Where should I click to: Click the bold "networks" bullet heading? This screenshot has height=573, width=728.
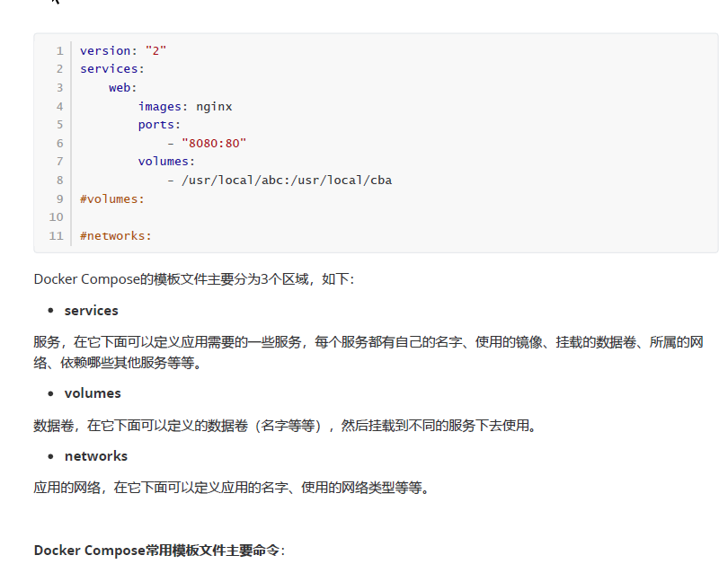pyautogui.click(x=95, y=455)
